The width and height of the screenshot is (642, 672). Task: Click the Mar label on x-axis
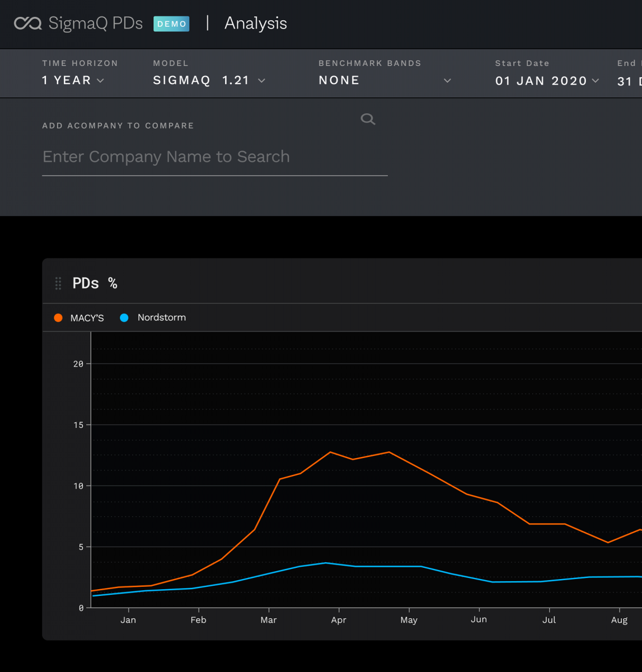[x=269, y=620]
